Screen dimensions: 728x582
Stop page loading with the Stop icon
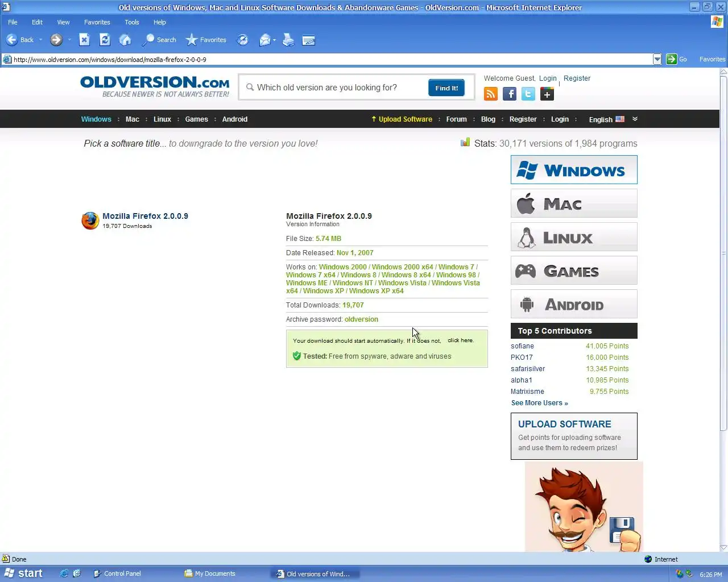pyautogui.click(x=84, y=40)
